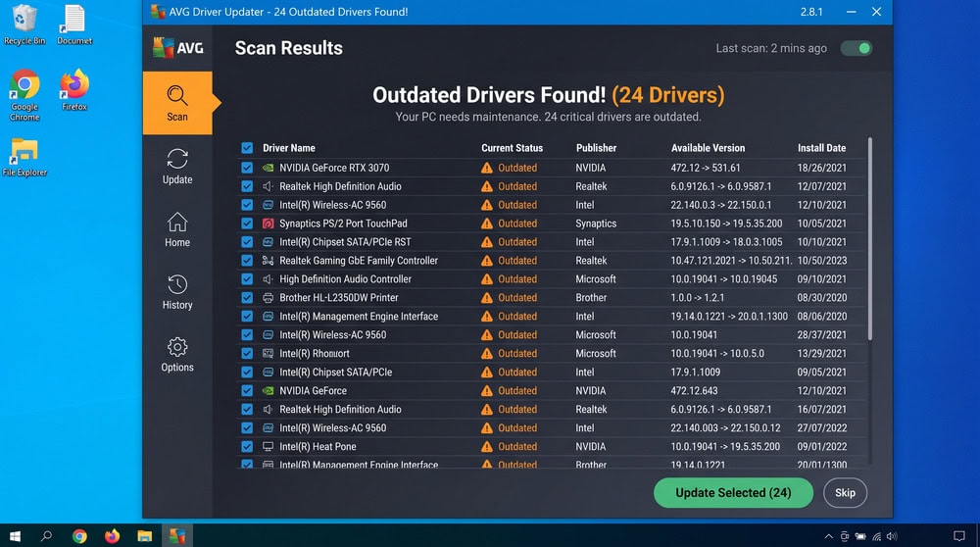Click speaker icon beside High Definition Audio Controller
This screenshot has width=980, height=547.
[x=269, y=278]
